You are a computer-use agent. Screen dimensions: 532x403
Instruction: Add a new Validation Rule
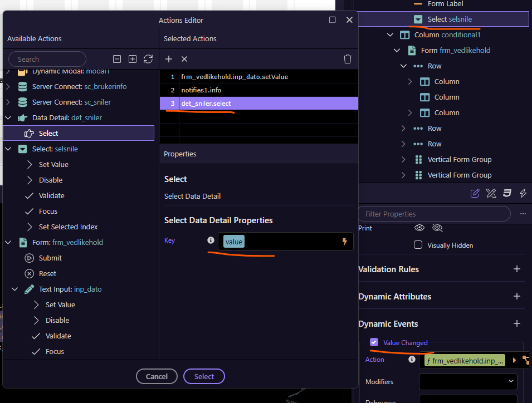(x=517, y=269)
